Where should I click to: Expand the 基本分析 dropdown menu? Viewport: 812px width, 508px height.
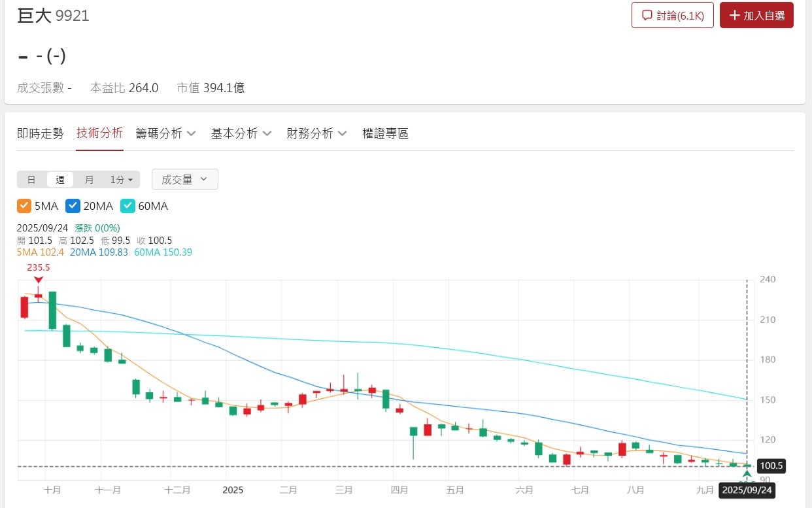pyautogui.click(x=241, y=133)
